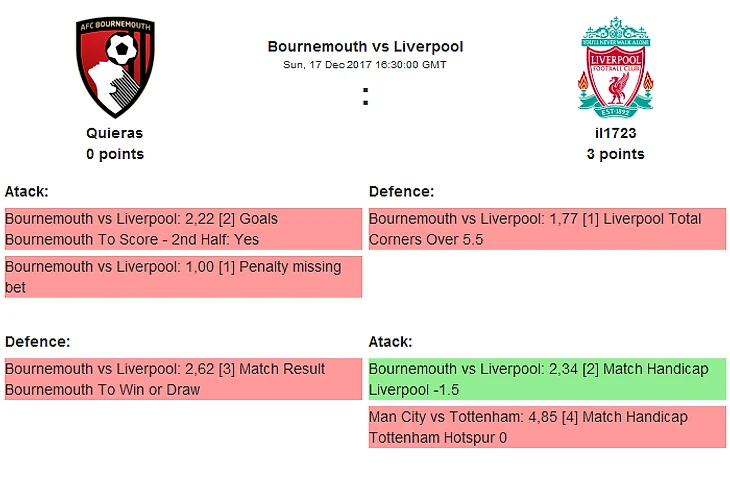Open the Bournemouth To Win or Draw bet
Viewport: 730px width, 480px height.
click(183, 379)
